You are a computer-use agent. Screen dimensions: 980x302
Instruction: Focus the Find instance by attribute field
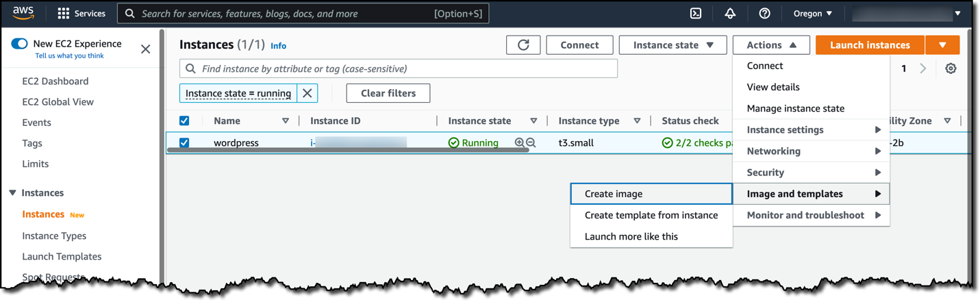coord(399,68)
